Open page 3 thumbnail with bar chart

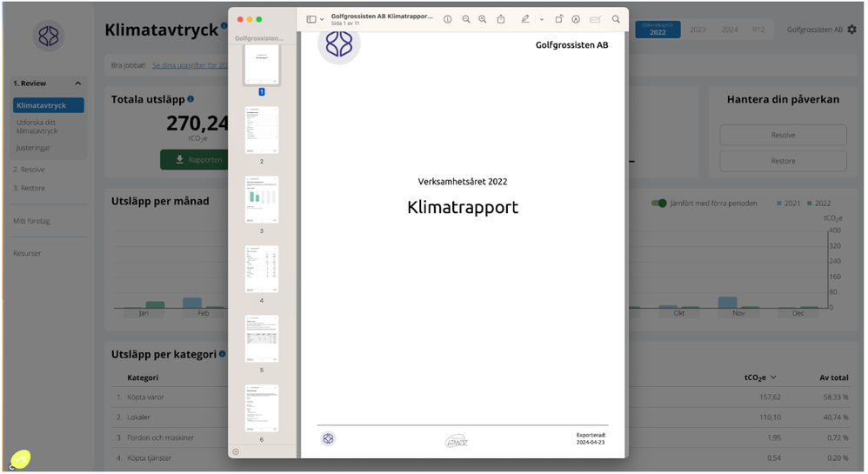261,200
